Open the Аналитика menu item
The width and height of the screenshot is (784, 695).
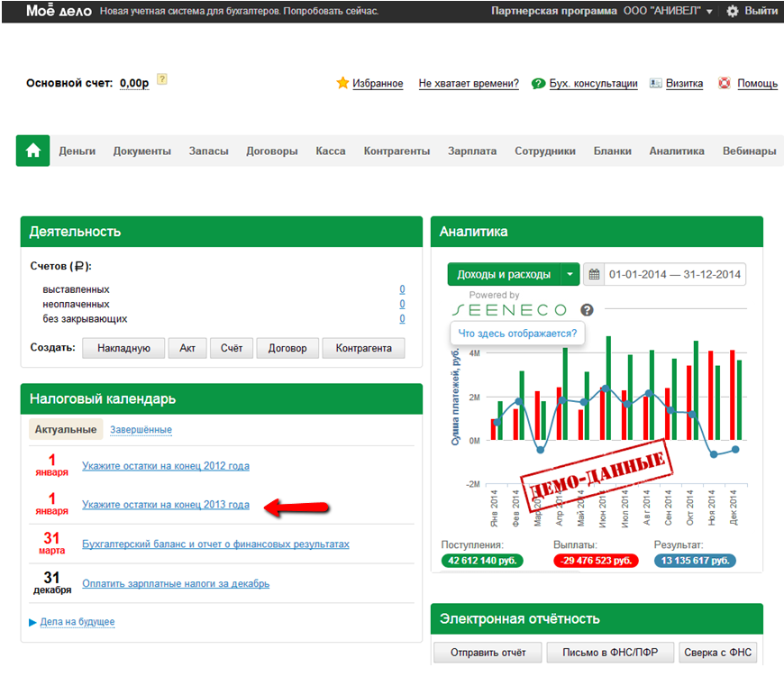coord(677,151)
